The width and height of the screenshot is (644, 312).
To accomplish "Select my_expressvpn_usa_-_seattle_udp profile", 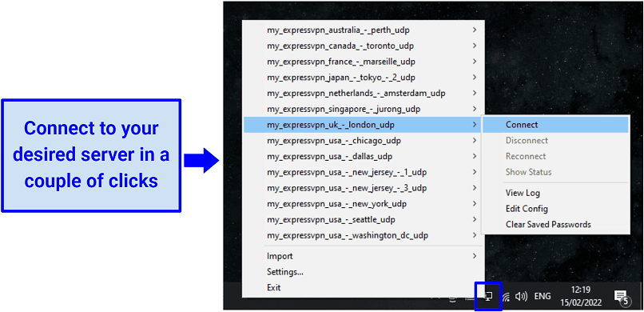I will (x=364, y=220).
